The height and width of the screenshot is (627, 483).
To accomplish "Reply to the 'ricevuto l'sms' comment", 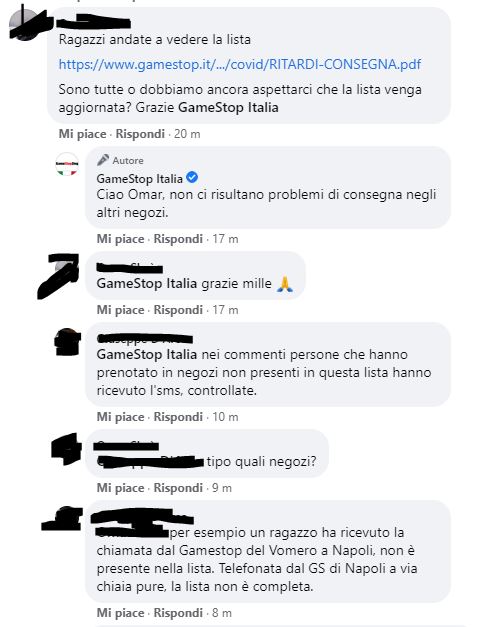I will (x=178, y=417).
